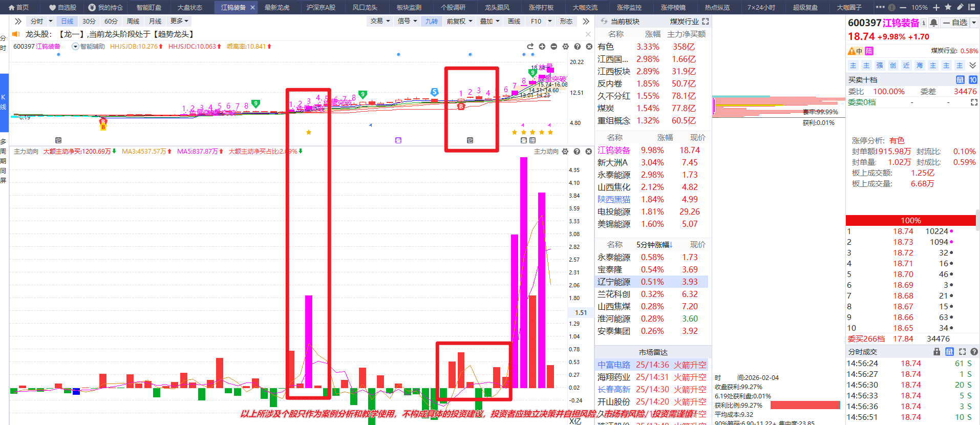Viewport: 980px width, 425px height.
Task: Toggle the 10 levels button in 买卖十档
Action: (973, 80)
